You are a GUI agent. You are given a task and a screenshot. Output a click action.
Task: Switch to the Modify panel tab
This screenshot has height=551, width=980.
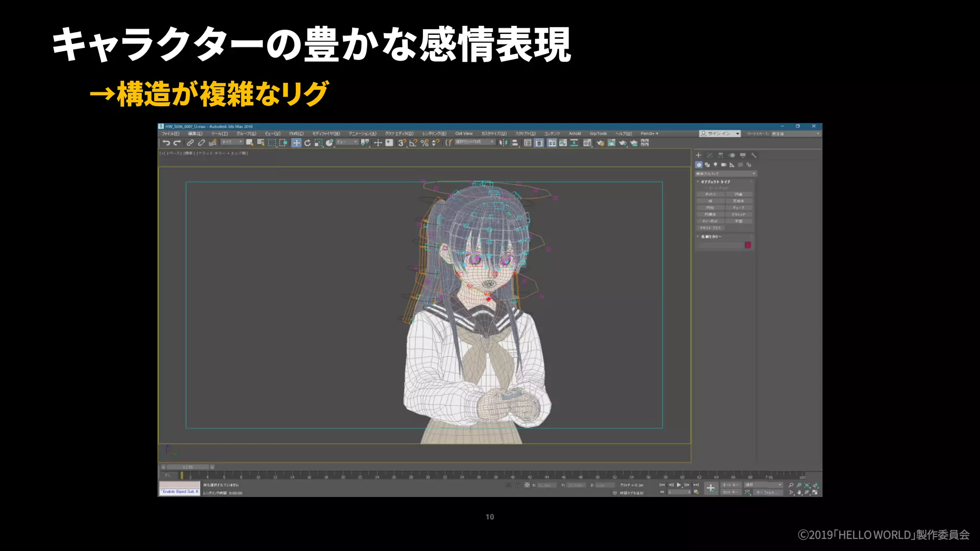[x=710, y=155]
